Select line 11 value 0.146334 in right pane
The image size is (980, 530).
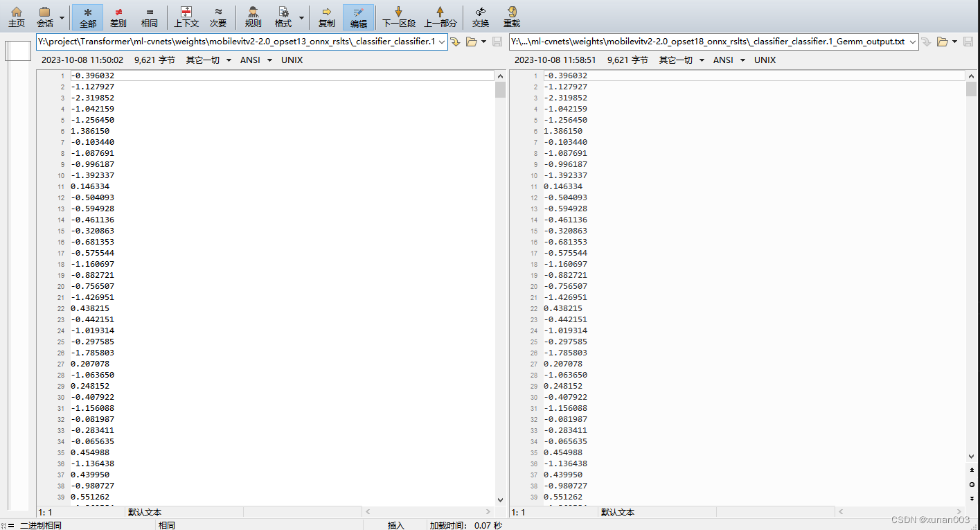(x=563, y=186)
